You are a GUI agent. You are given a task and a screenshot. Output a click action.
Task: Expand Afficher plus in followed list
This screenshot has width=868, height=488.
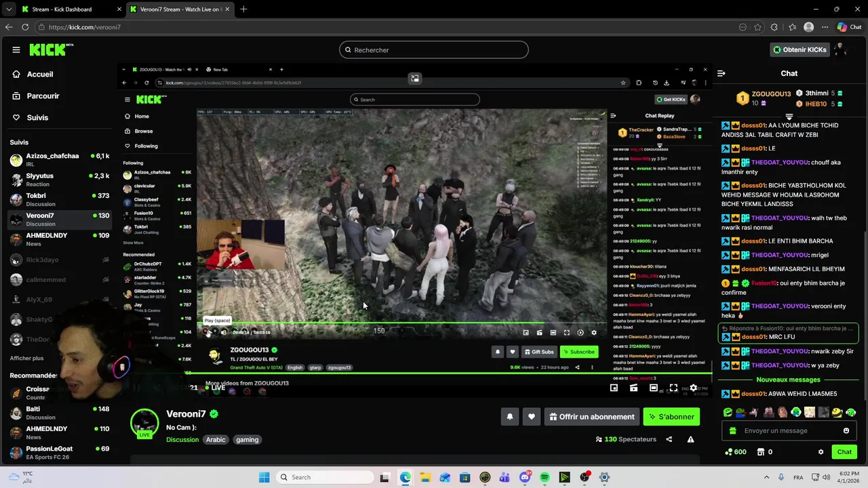coord(26,358)
